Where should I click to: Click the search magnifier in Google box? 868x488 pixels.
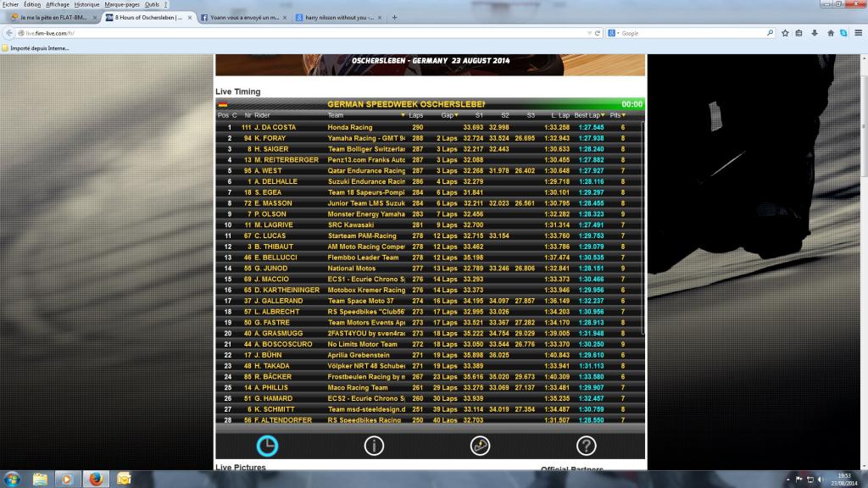click(770, 33)
